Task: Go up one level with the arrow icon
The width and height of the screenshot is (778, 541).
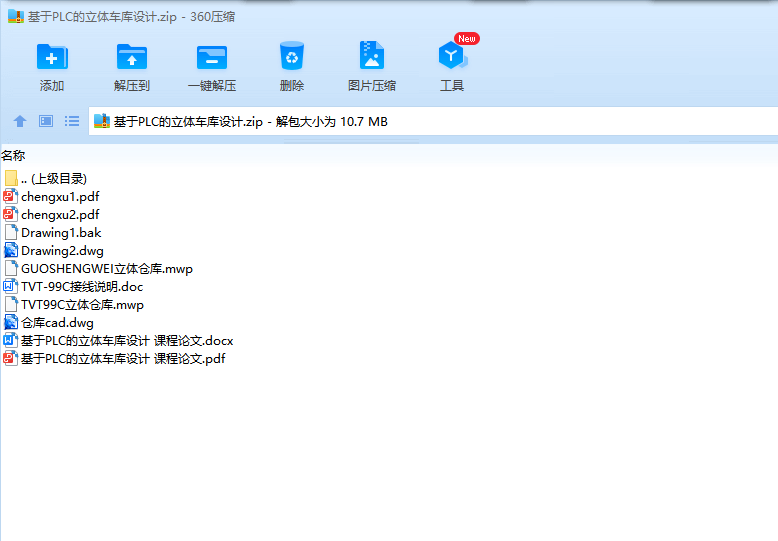Action: (20, 121)
